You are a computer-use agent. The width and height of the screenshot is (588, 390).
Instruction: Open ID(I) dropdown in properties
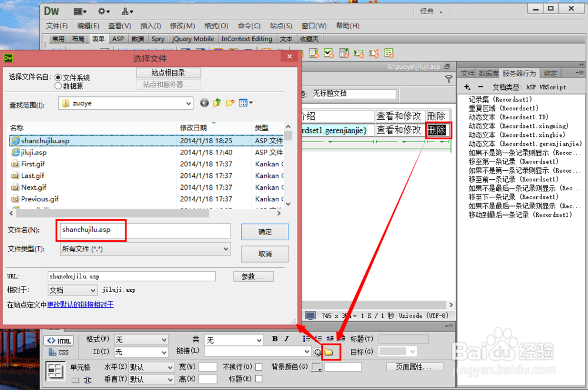tap(141, 352)
